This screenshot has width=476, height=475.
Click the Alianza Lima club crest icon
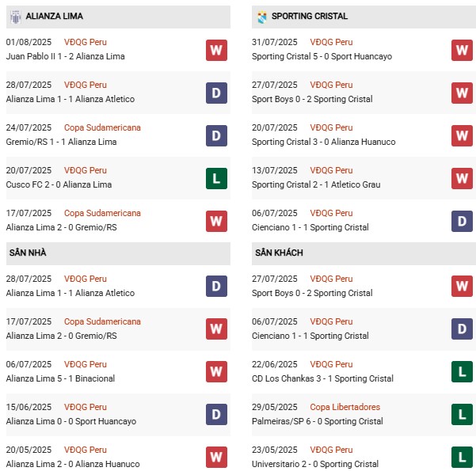pos(15,16)
